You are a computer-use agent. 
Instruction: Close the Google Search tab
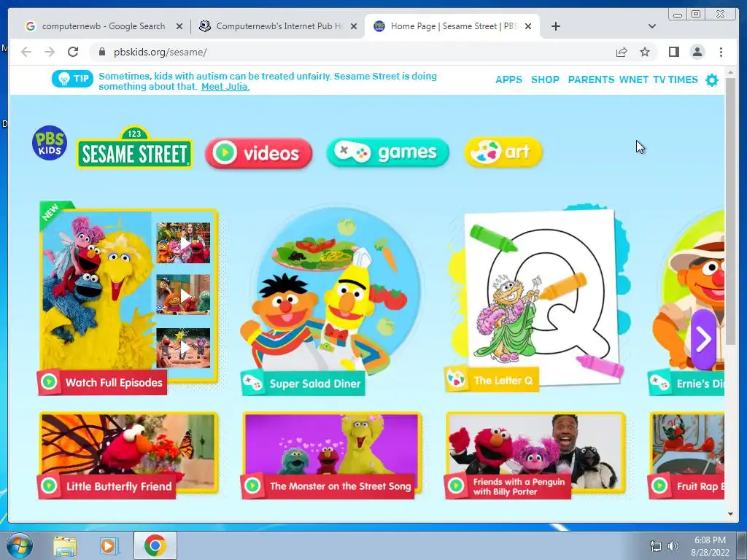pyautogui.click(x=179, y=26)
